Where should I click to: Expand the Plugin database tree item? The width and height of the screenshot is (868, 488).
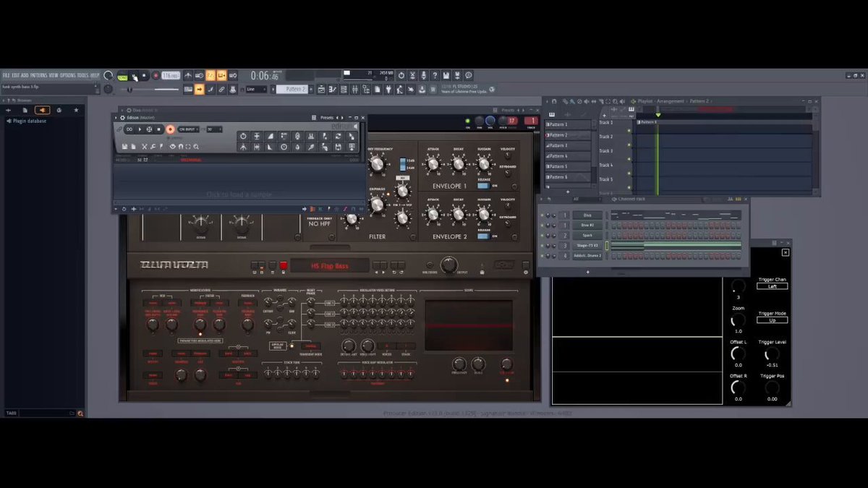tap(29, 121)
